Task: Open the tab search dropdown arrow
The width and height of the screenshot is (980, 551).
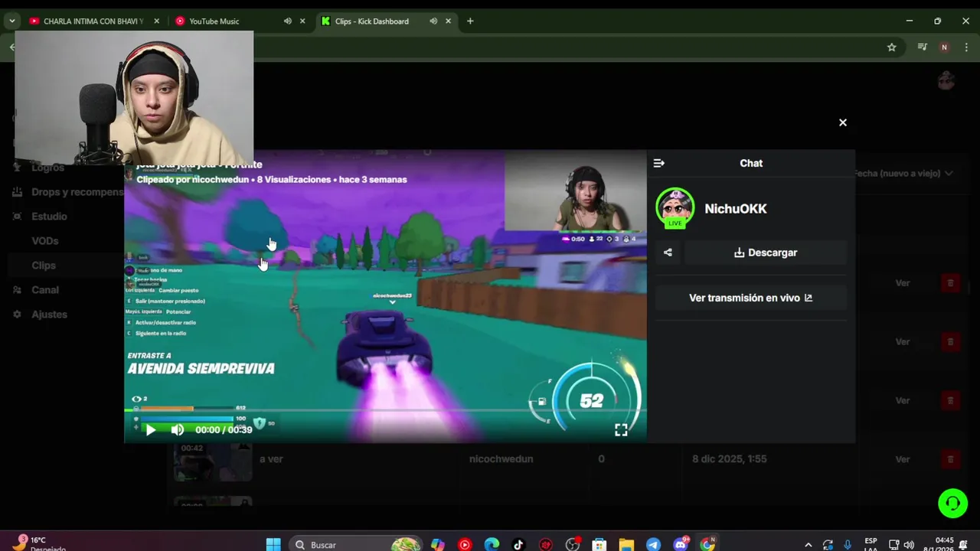Action: (x=12, y=21)
